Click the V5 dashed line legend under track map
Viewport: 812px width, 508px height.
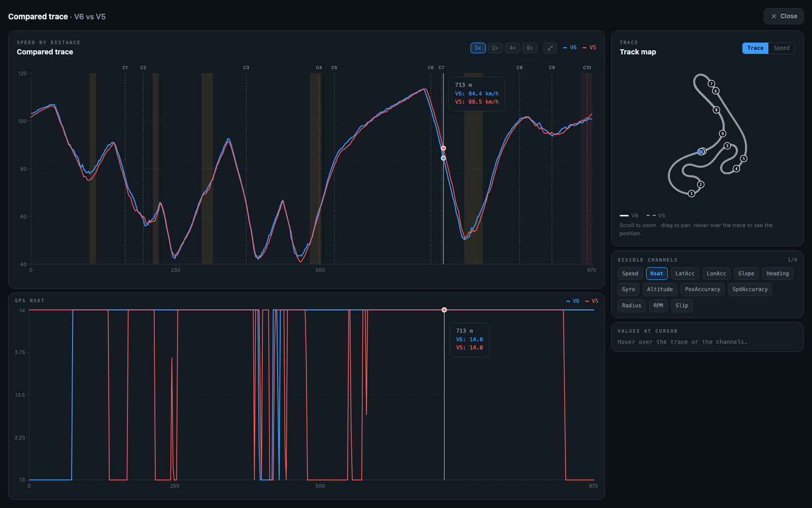(656, 216)
